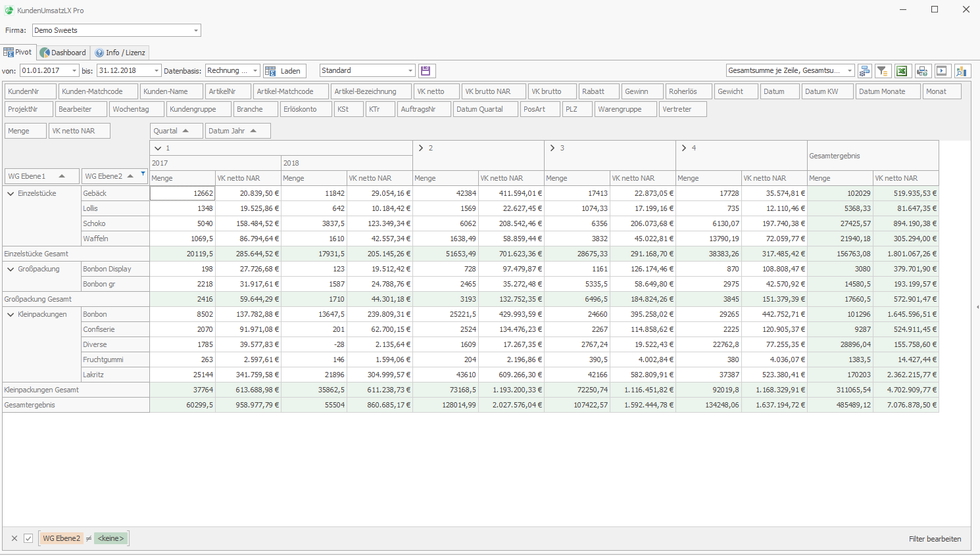Open the print preview icon

[922, 71]
